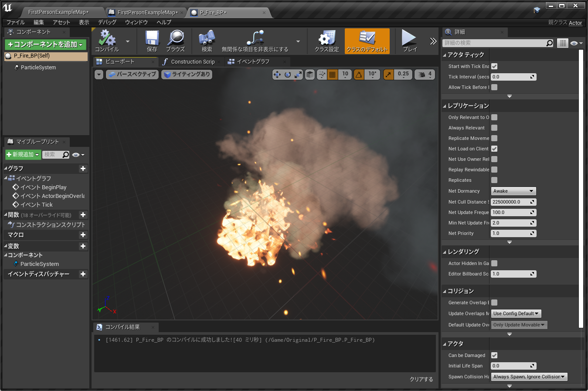588x391 pixels.
Task: Click the 検索 binoculars search icon
Action: tap(207, 41)
